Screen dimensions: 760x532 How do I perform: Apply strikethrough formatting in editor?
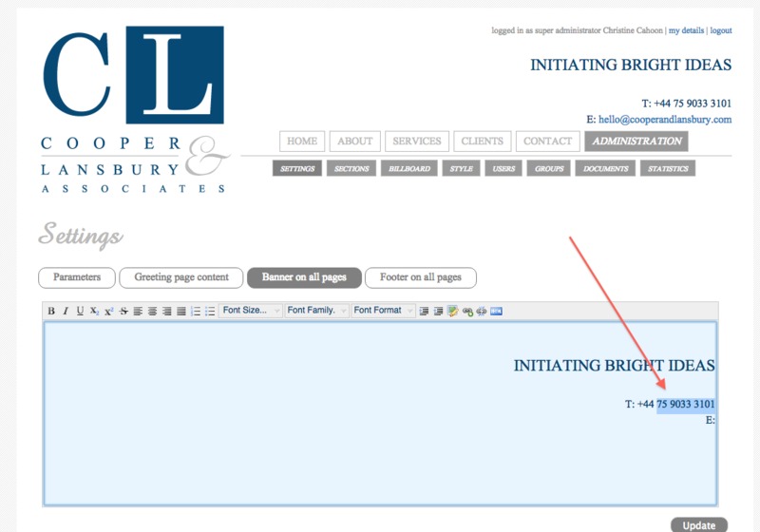[123, 311]
